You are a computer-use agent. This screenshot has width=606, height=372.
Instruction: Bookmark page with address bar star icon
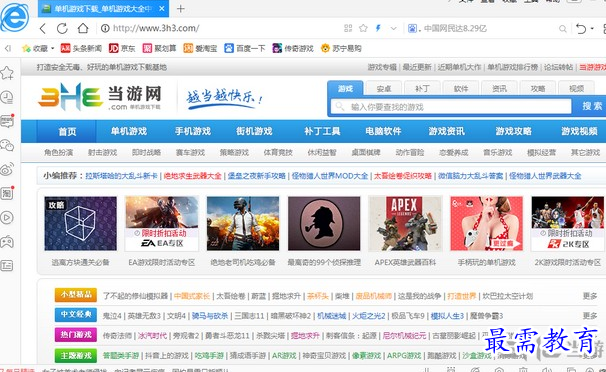pos(363,28)
